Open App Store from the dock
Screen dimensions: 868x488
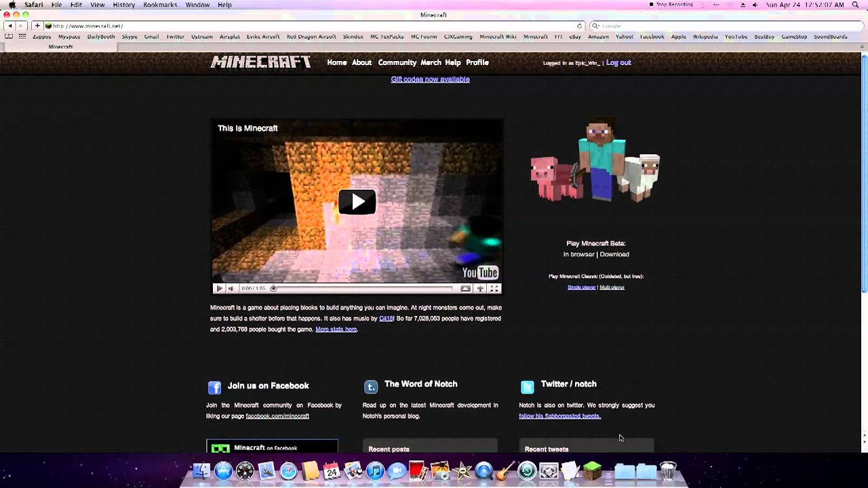pyautogui.click(x=223, y=470)
